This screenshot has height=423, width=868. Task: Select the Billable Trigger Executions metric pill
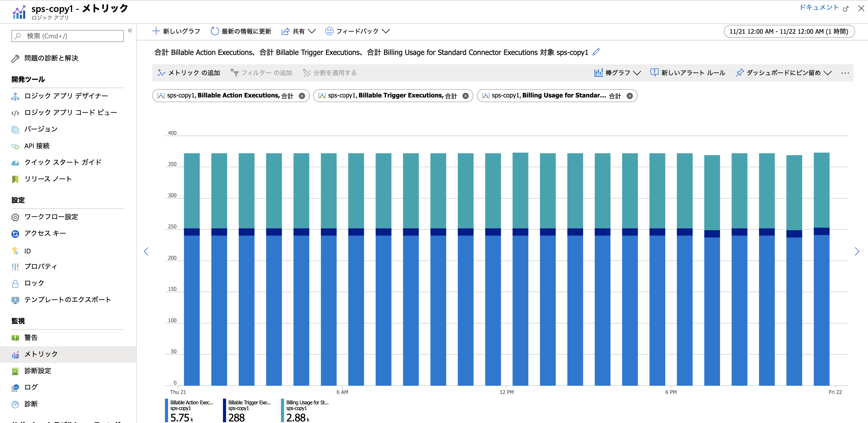point(393,96)
